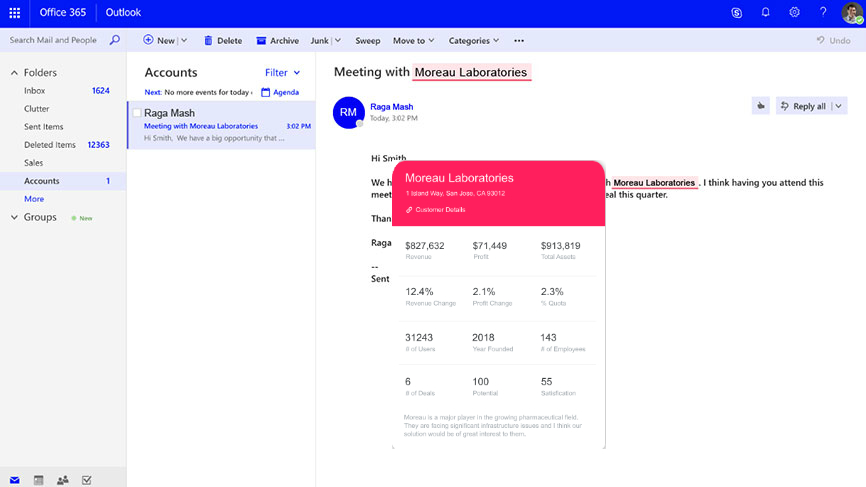Image resolution: width=866 pixels, height=487 pixels.
Task: Open the help question mark
Action: (823, 12)
